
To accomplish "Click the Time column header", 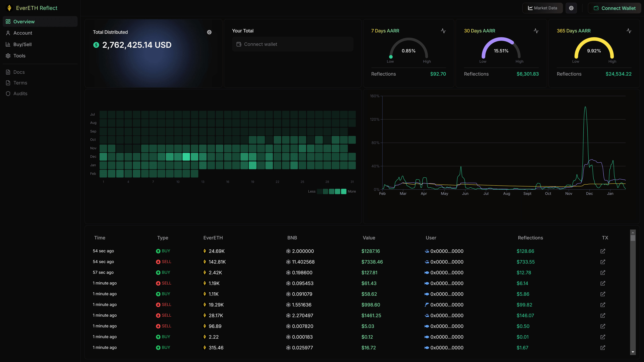I will coord(99,238).
